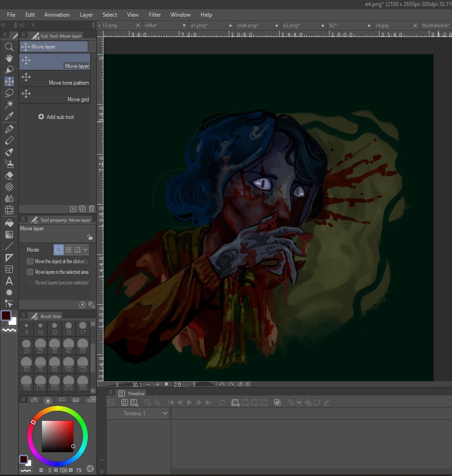Click the new animation folder icon
Screen dimensions: 452x476
235,402
